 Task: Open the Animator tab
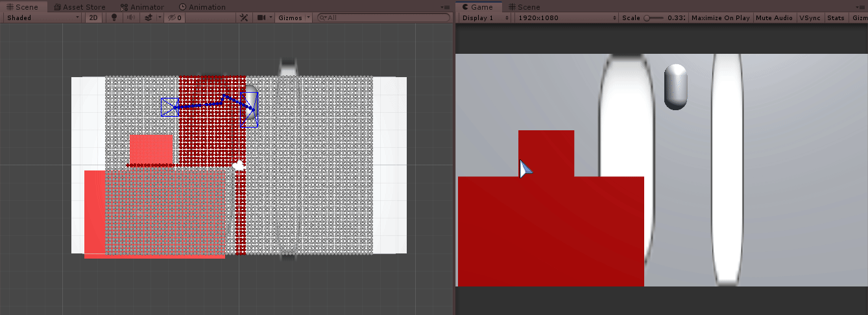142,7
